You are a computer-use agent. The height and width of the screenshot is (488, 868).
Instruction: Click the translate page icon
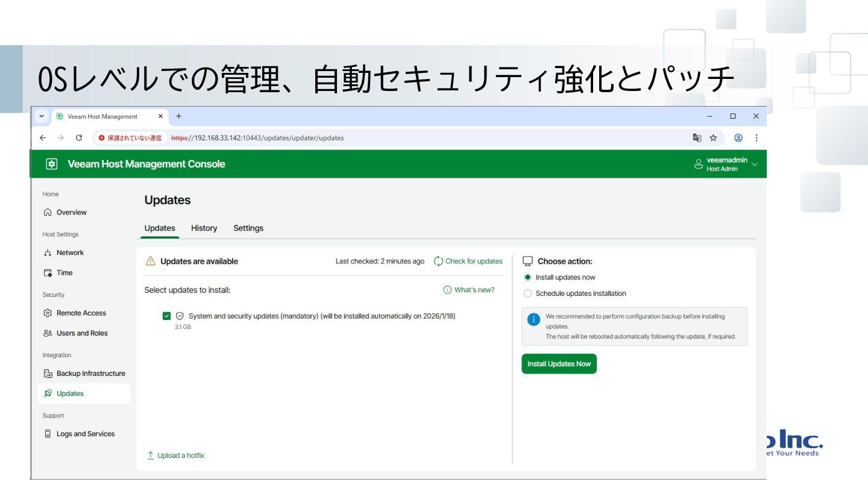(697, 138)
